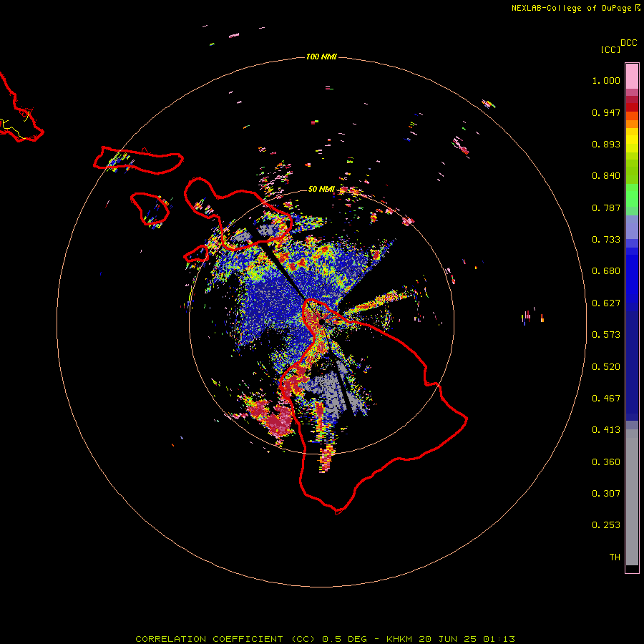Click the 50 NMI range ring label

click(x=321, y=189)
